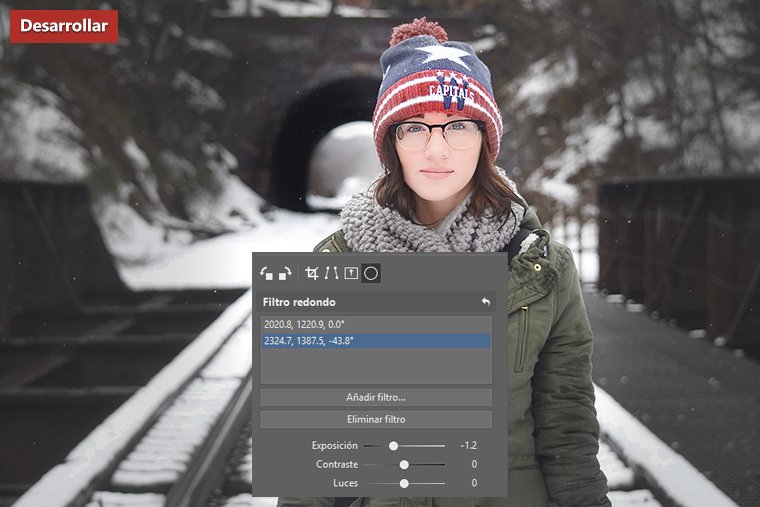
Task: Click the Luces value 0
Action: 474,483
